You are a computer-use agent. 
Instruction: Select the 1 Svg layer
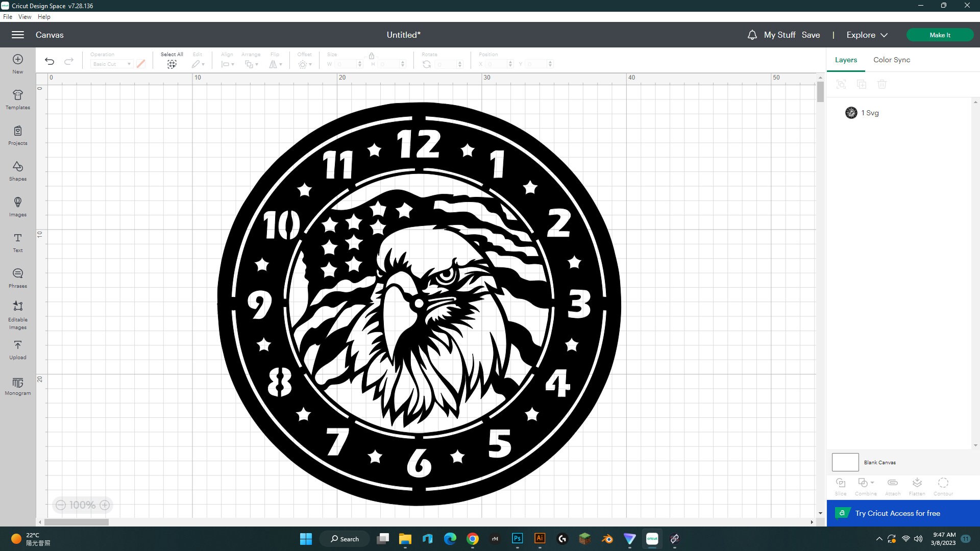click(870, 113)
